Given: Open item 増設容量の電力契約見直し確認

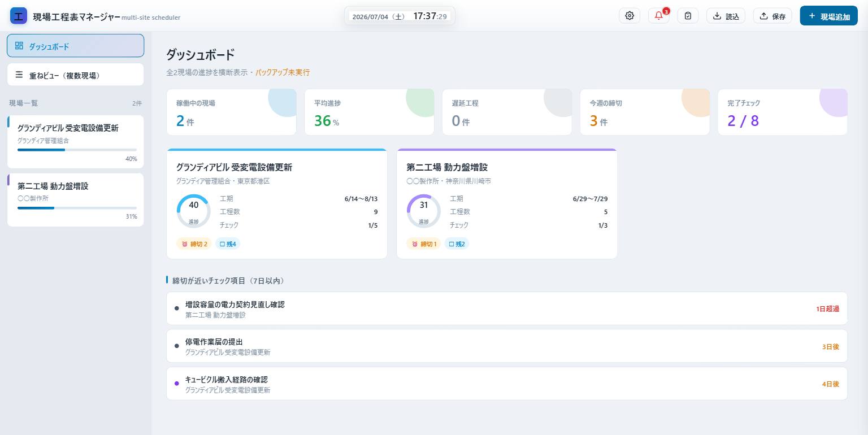Looking at the screenshot, I should (507, 308).
